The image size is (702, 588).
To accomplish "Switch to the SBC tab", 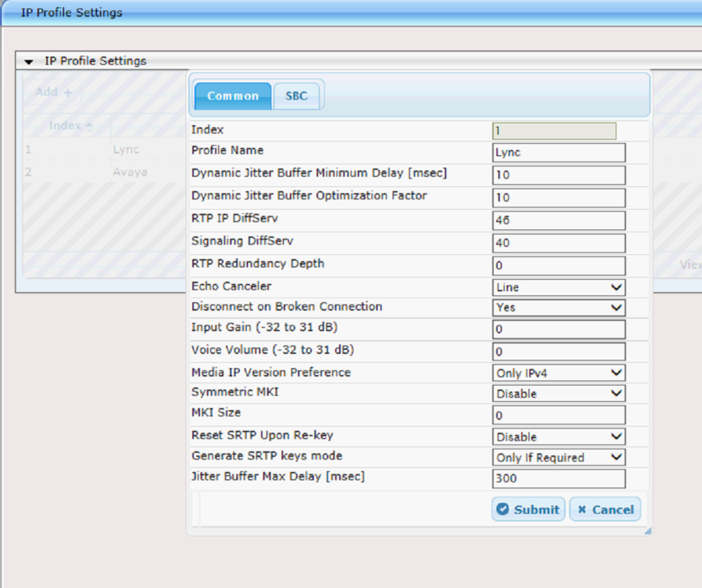I will click(x=297, y=96).
